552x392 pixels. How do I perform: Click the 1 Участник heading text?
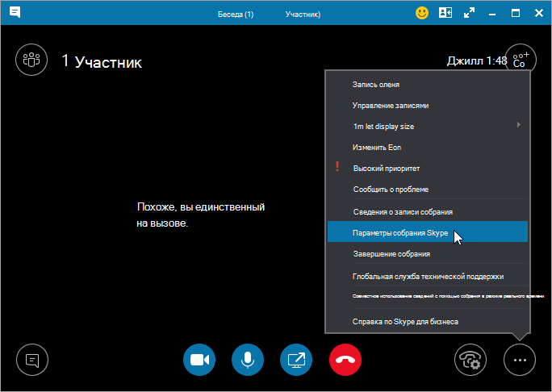[102, 62]
